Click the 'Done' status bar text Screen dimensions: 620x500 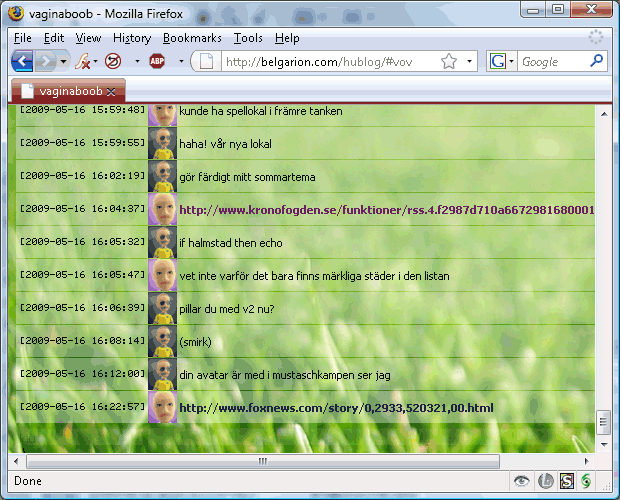28,481
